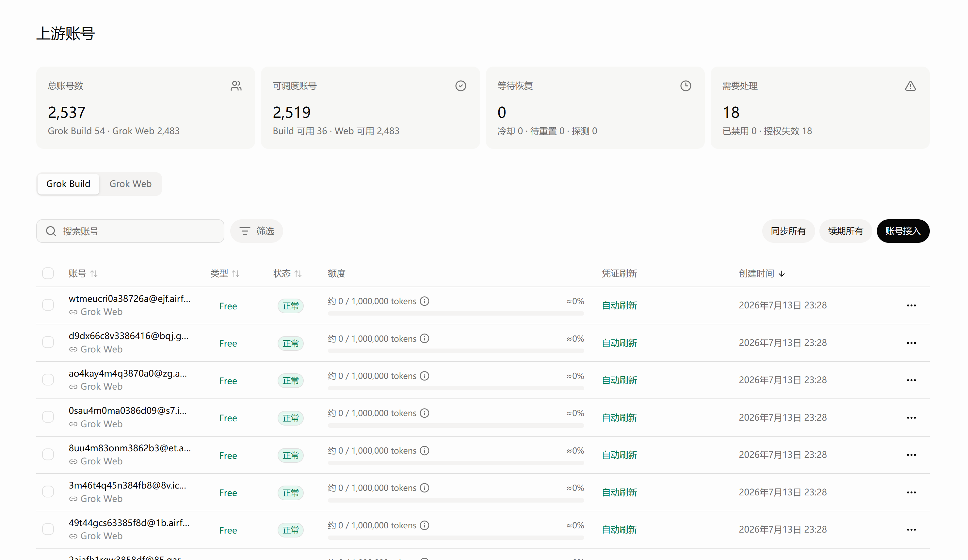Screen dimensions: 968x560
Task: Click 自动刷新 for 0sau4m0ma0386d09 row
Action: 619,418
